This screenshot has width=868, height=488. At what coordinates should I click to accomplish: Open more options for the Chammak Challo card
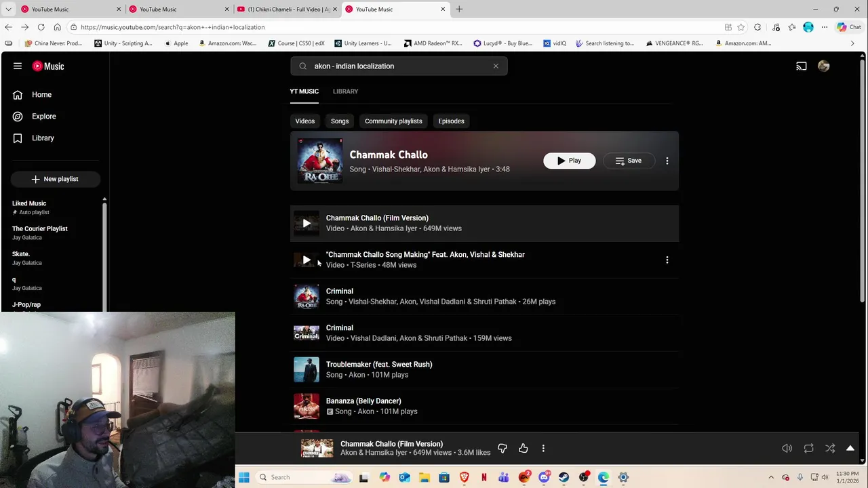tap(667, 161)
